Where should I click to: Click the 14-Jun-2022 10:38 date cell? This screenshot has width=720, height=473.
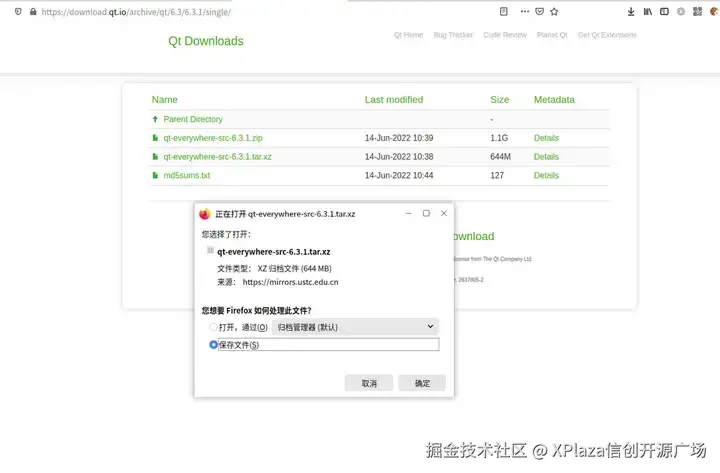[x=399, y=157]
